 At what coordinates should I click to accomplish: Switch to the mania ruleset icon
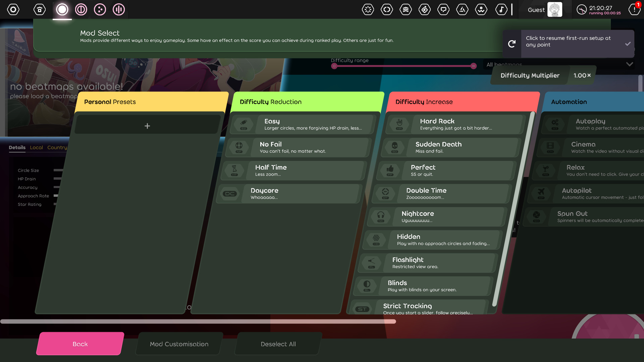click(119, 9)
